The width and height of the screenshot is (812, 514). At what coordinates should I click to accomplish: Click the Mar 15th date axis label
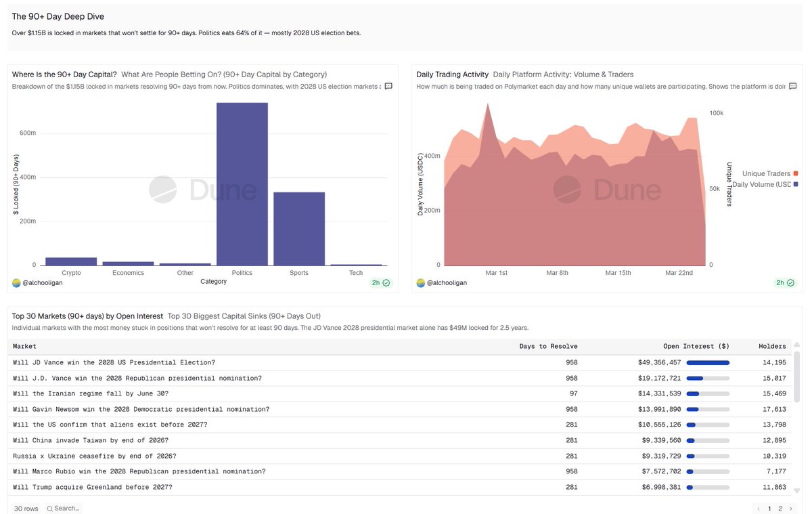point(618,273)
